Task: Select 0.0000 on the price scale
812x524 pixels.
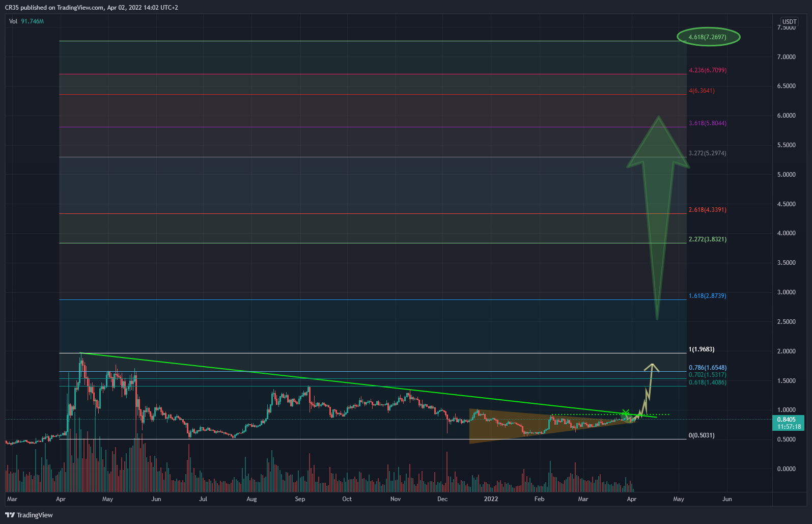Action: tap(786, 469)
